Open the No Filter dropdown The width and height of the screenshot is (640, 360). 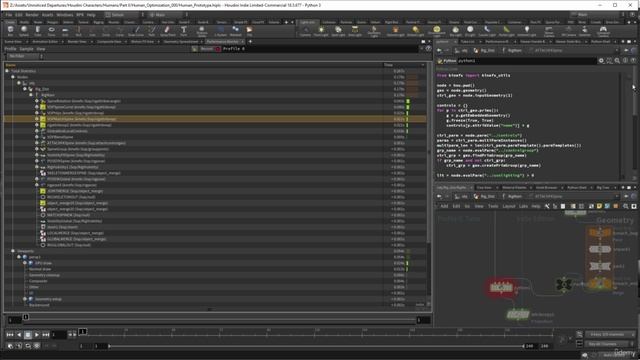click(x=24, y=56)
